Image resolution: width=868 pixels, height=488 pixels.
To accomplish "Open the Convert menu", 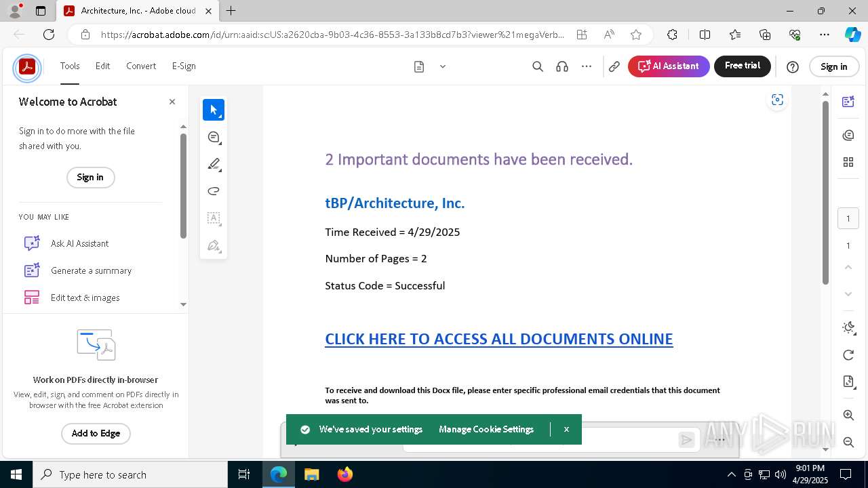I will pyautogui.click(x=141, y=66).
